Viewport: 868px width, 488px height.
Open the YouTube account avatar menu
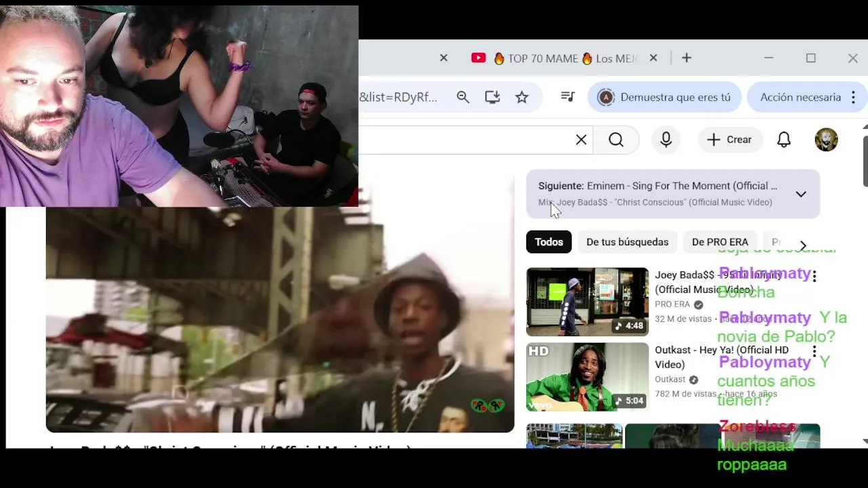pyautogui.click(x=826, y=140)
